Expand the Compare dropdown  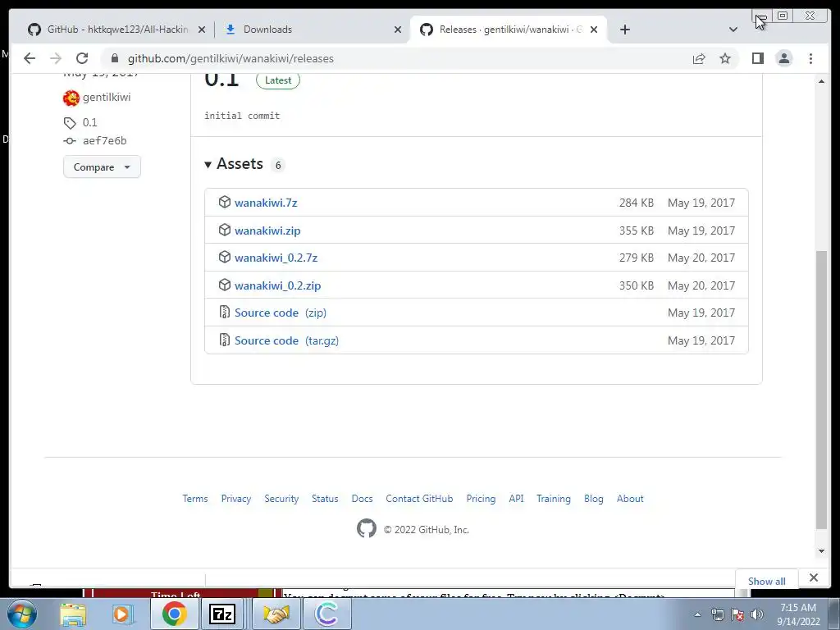(102, 167)
